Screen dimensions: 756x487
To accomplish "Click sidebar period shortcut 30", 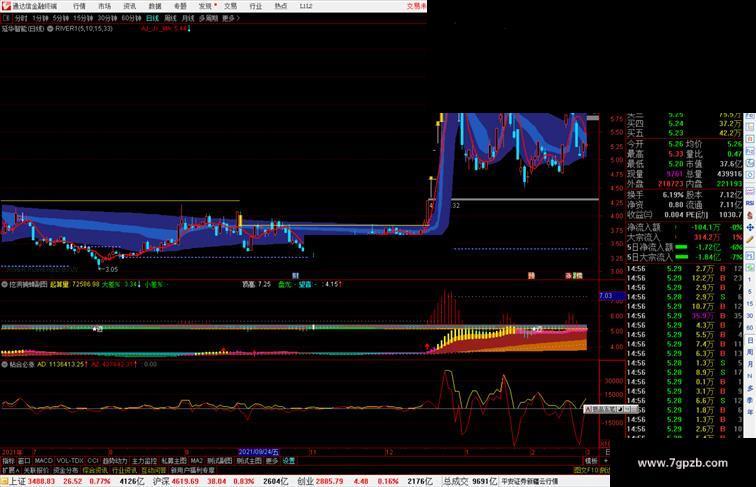I will [x=750, y=316].
